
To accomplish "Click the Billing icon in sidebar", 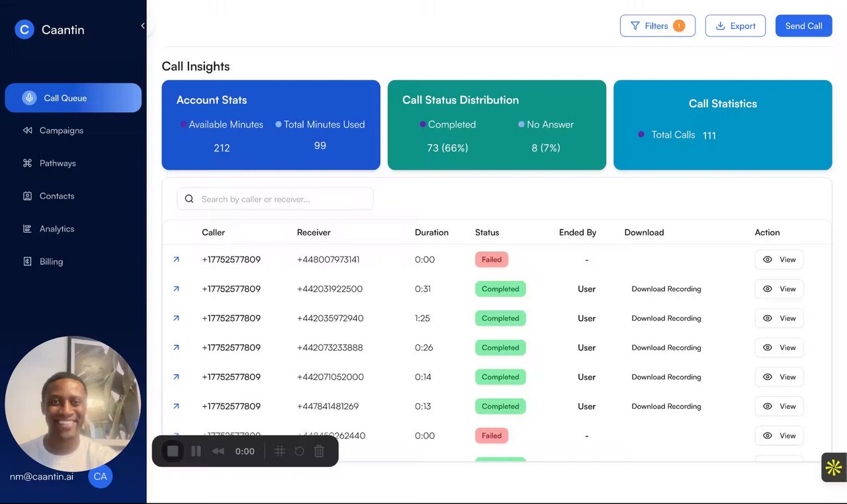I will pos(28,261).
